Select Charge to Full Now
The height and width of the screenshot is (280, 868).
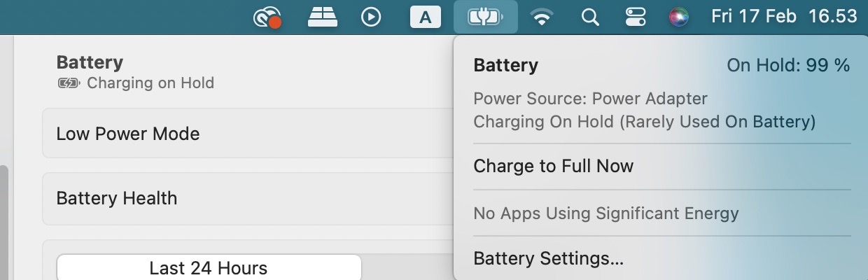(553, 166)
